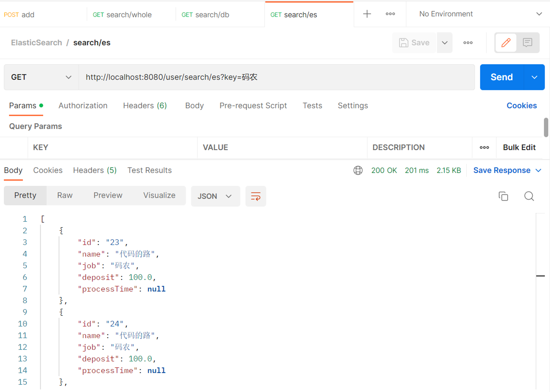Open the Params request tab
This screenshot has width=550, height=392.
pyautogui.click(x=26, y=106)
